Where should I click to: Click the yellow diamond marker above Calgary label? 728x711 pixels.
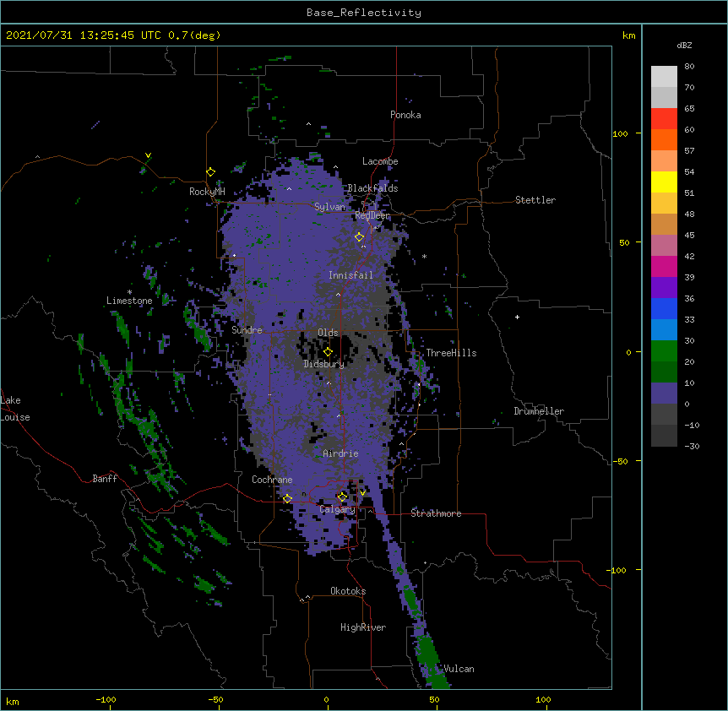(x=342, y=497)
